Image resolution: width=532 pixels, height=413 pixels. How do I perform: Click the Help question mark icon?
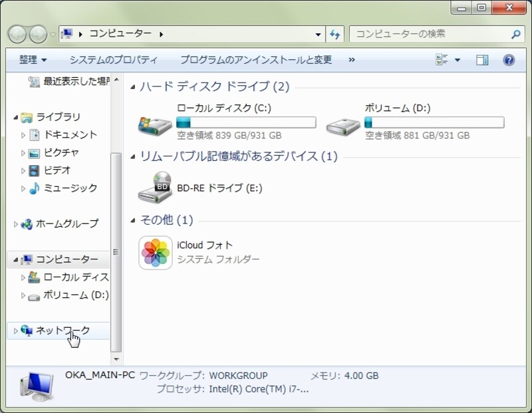[509, 60]
